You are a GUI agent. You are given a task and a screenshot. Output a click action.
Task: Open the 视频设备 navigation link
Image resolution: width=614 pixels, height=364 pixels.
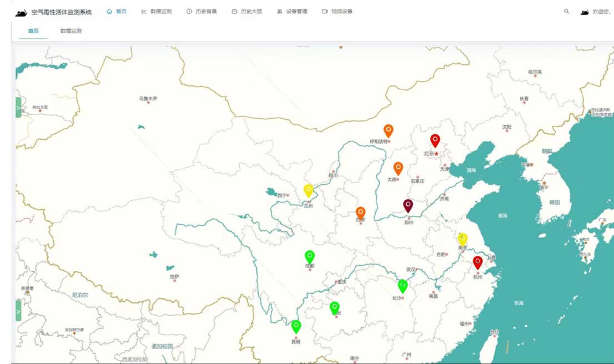coord(338,12)
